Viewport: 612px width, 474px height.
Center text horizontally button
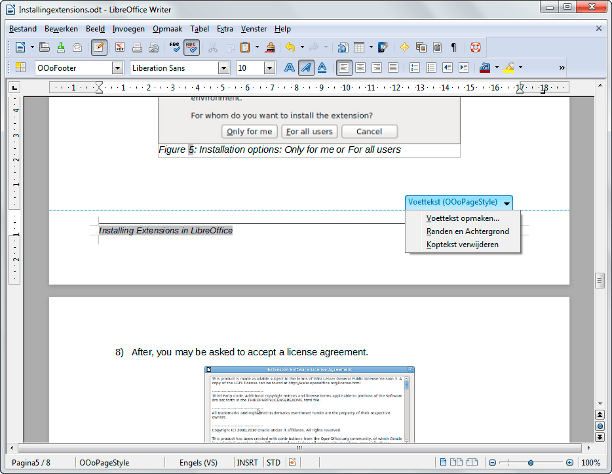click(x=360, y=68)
